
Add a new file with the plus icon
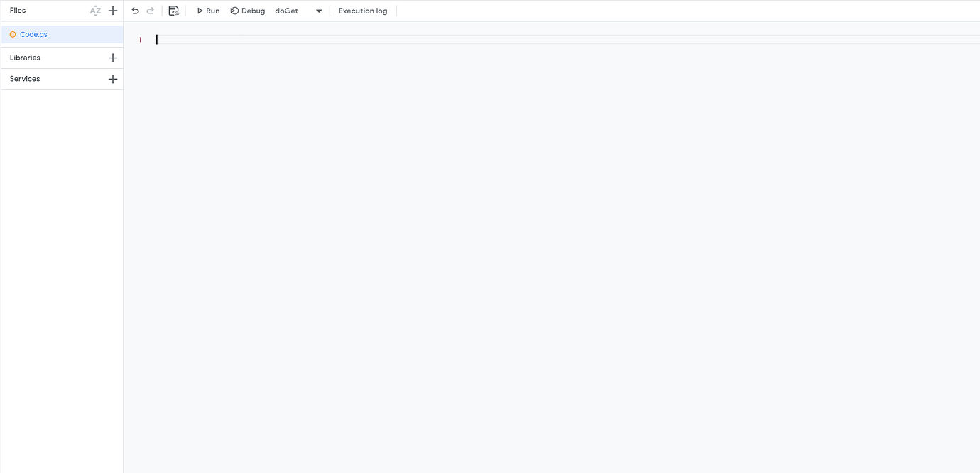click(x=112, y=10)
